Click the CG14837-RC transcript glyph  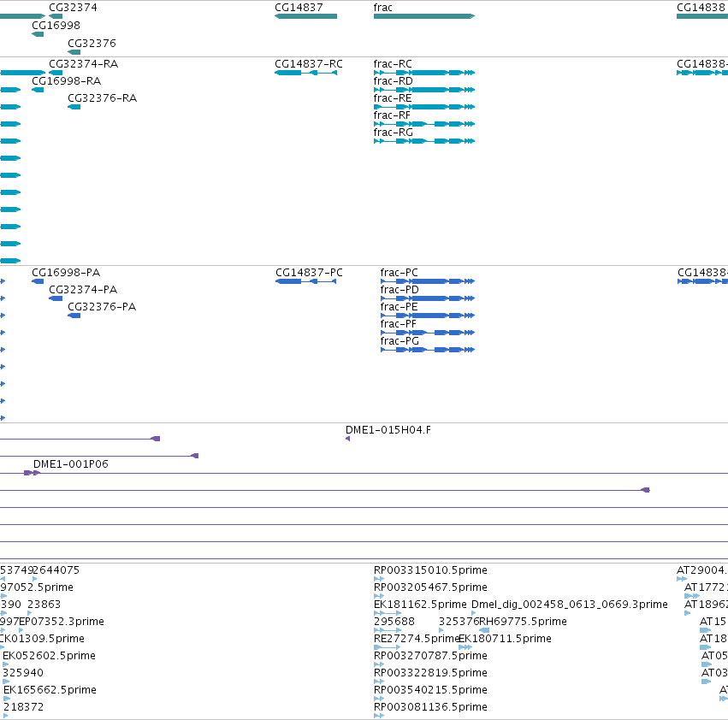point(305,73)
